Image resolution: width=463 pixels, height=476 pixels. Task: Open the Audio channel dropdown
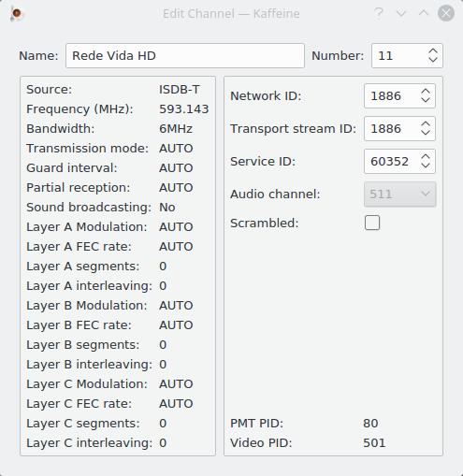[x=399, y=195]
